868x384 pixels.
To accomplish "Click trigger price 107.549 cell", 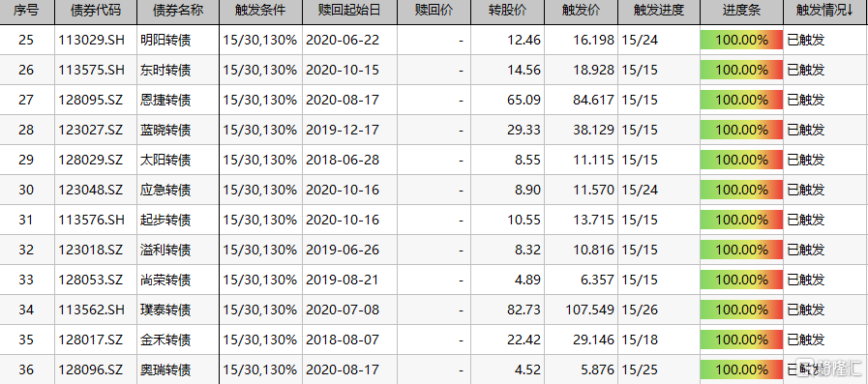I will tap(589, 310).
